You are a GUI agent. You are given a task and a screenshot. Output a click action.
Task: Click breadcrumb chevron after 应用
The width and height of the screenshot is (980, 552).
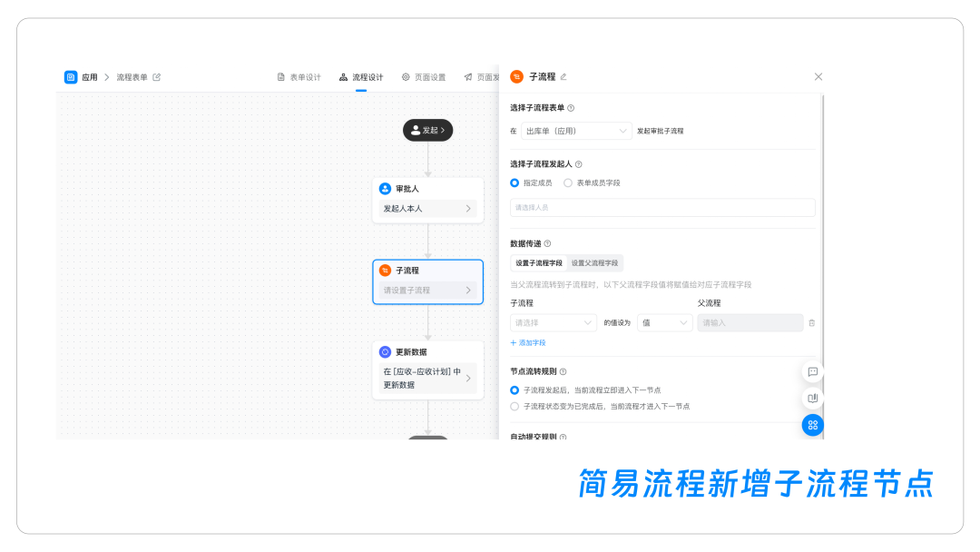(x=107, y=77)
